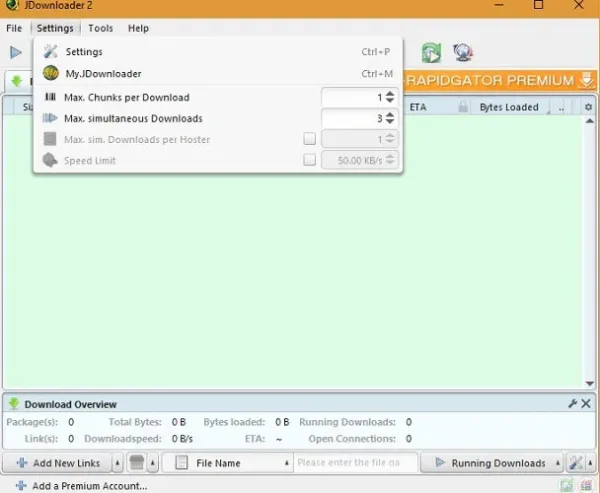Screen dimensions: 600x493
Task: Click the Max. simultaneous Downloads icon
Action: pyautogui.click(x=50, y=118)
